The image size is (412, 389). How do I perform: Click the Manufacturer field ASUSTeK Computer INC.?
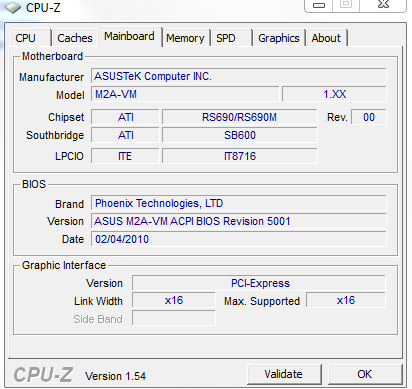(239, 76)
